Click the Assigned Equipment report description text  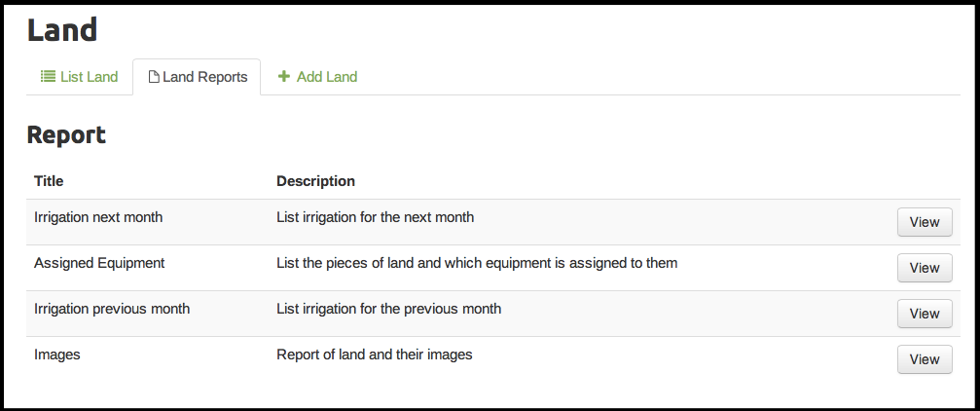point(477,263)
